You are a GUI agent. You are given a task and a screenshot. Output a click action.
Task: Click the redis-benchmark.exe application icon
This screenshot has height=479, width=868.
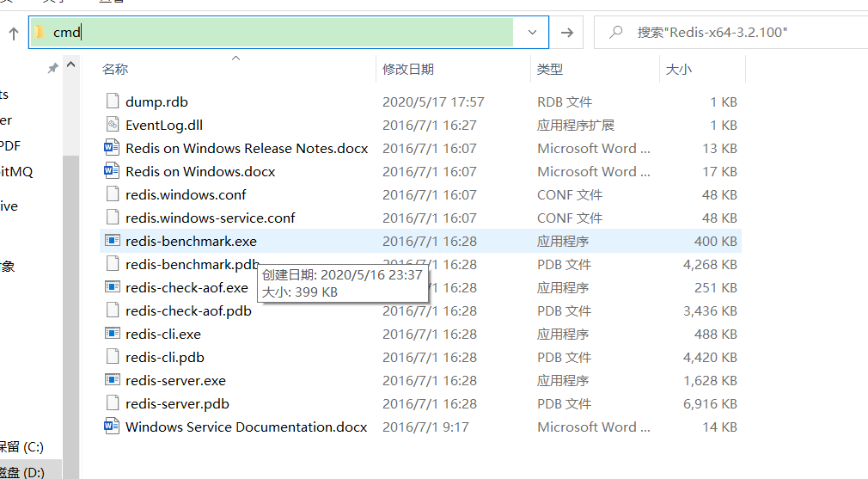pos(113,240)
